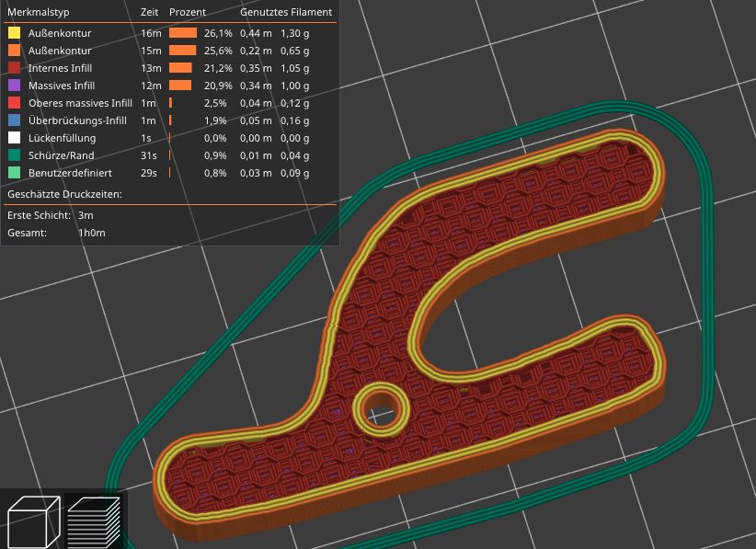Click the 1,05 g filament weight
The height and width of the screenshot is (549, 756).
point(295,68)
